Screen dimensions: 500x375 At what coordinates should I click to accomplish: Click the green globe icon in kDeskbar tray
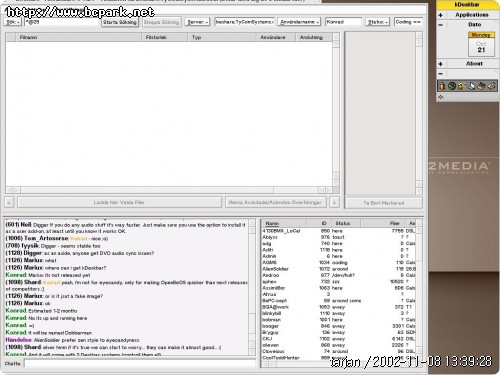(452, 86)
